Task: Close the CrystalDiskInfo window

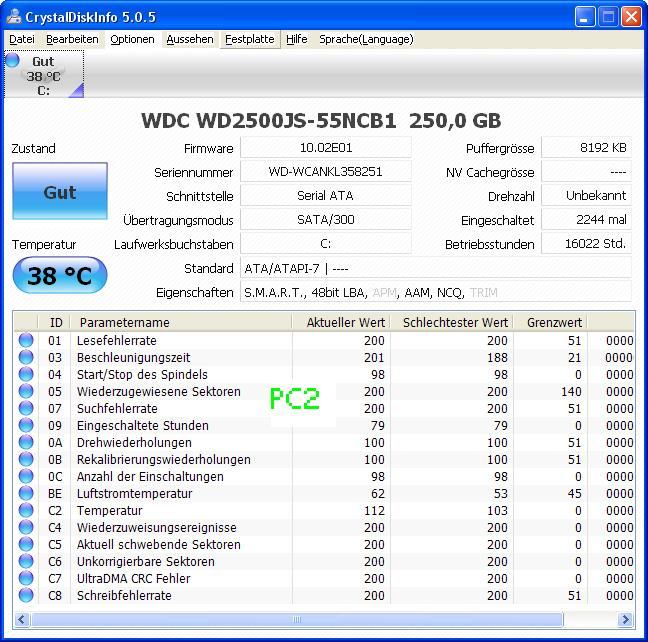Action: pyautogui.click(x=631, y=17)
